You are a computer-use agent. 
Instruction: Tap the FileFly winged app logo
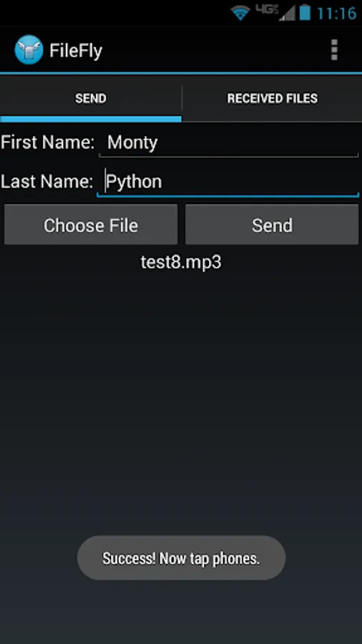29,49
